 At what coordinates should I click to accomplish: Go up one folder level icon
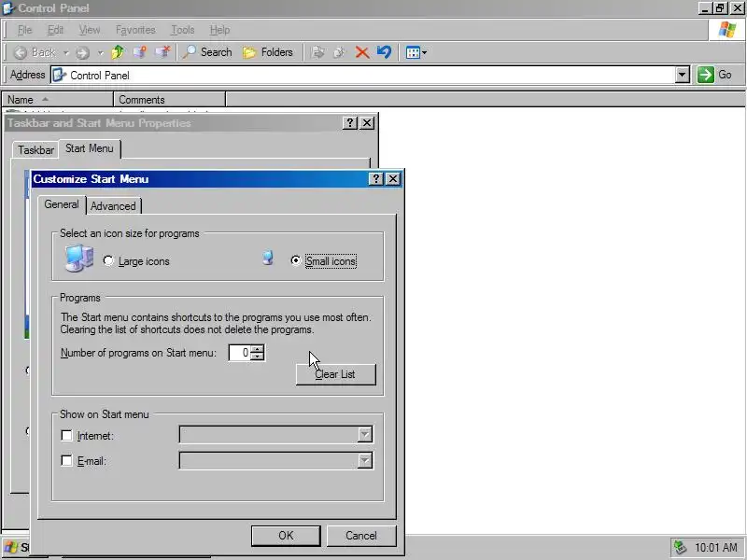pos(118,52)
